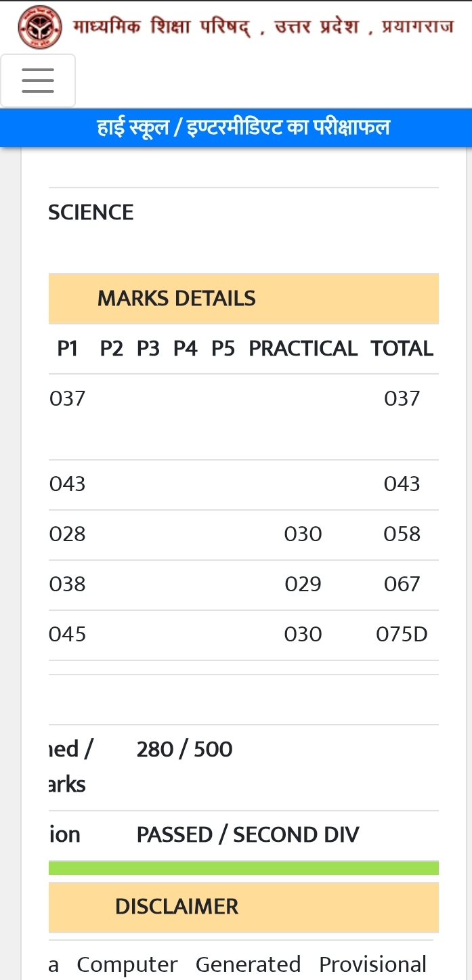Click the green bar below result
This screenshot has height=980, width=472.
(x=244, y=868)
